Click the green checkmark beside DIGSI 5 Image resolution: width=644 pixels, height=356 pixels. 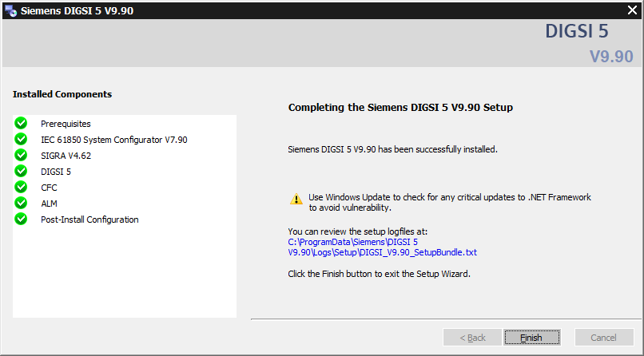pyautogui.click(x=21, y=171)
